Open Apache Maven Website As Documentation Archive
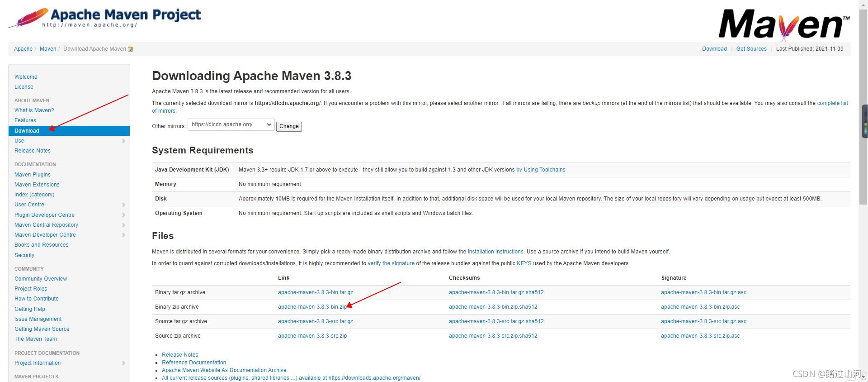 [224, 370]
